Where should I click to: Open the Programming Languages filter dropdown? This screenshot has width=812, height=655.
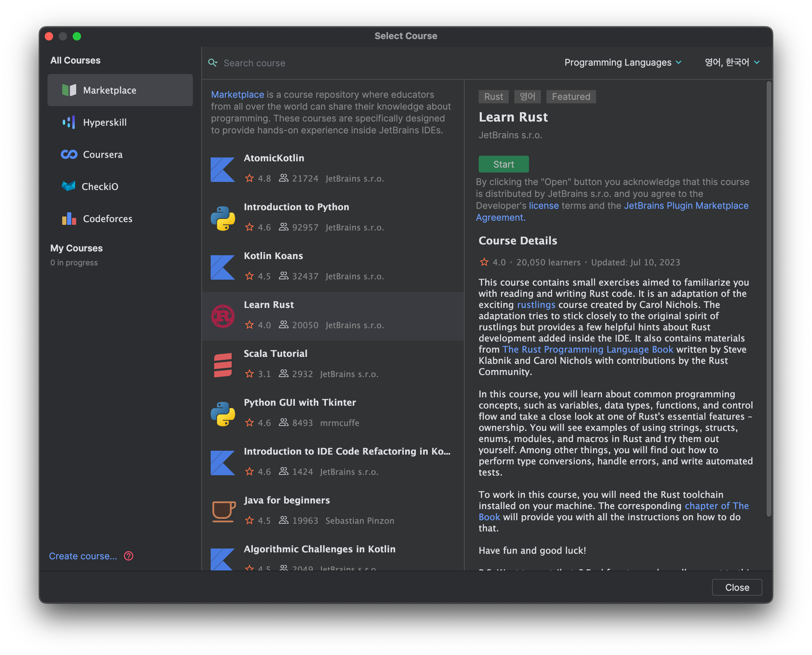623,62
